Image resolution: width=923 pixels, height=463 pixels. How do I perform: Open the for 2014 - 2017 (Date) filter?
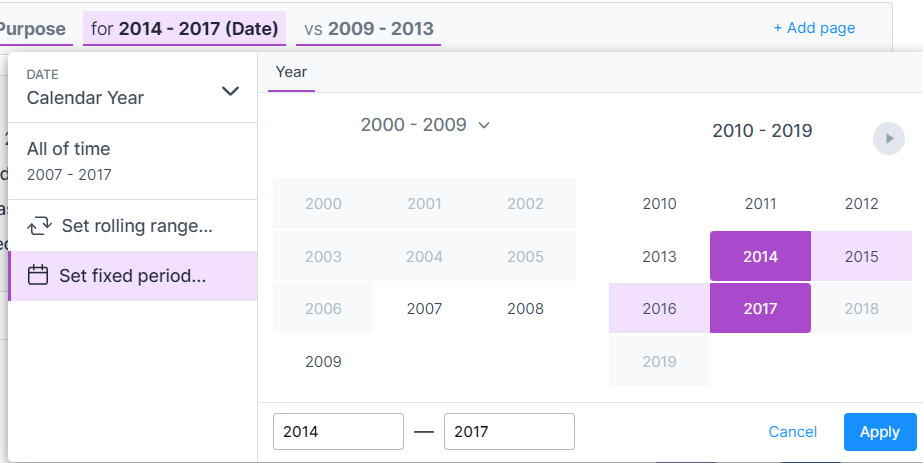point(184,28)
